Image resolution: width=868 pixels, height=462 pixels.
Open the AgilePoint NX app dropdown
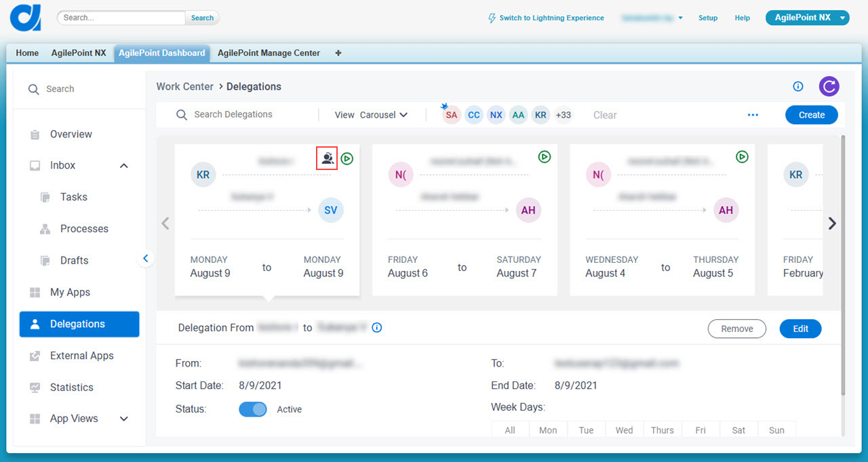point(807,18)
